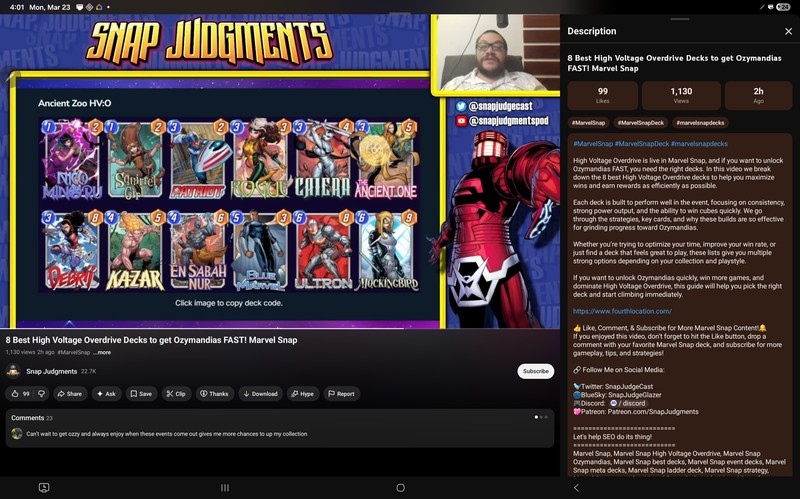Open Snap Judgments channel avatar
800x499 pixels.
(13, 371)
